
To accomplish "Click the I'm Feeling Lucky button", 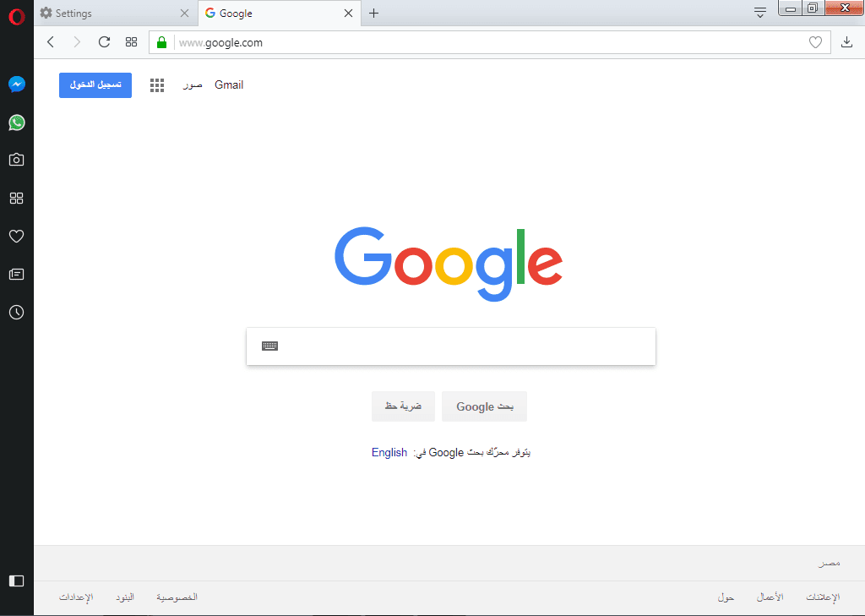I will pyautogui.click(x=403, y=406).
